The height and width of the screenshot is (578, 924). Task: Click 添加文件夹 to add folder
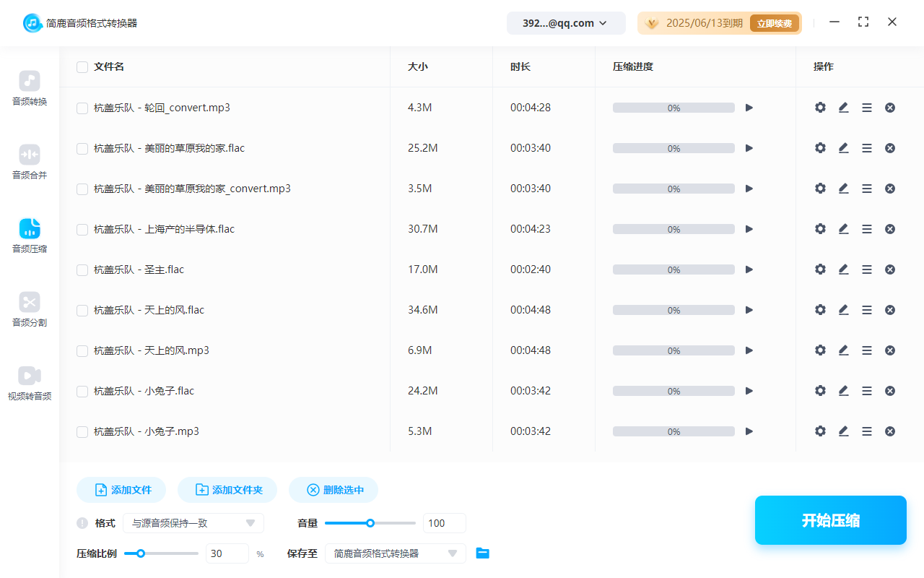click(x=230, y=490)
